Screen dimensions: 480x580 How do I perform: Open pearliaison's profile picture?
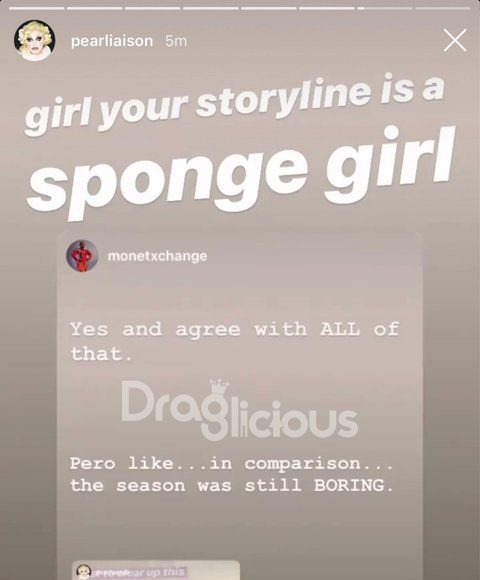tap(34, 40)
